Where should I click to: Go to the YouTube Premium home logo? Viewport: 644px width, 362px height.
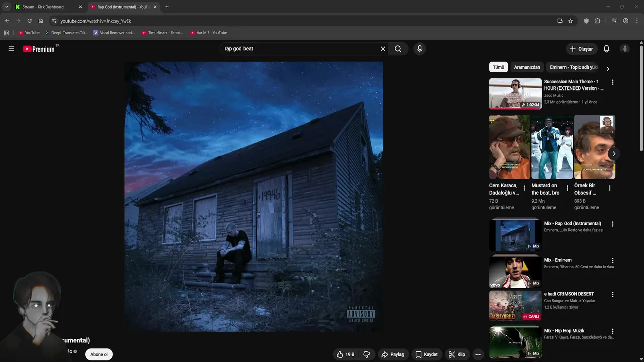click(x=39, y=49)
